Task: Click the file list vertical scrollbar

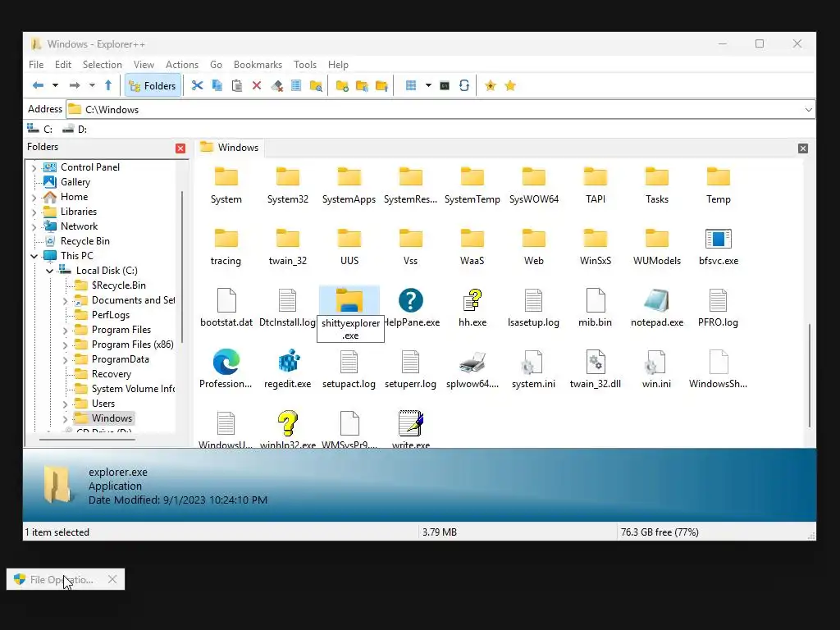Action: (x=810, y=375)
